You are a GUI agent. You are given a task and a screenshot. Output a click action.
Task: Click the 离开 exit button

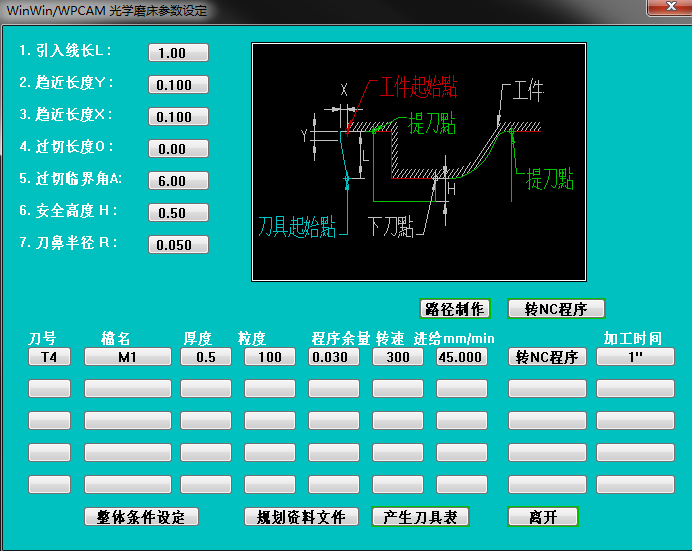point(543,517)
